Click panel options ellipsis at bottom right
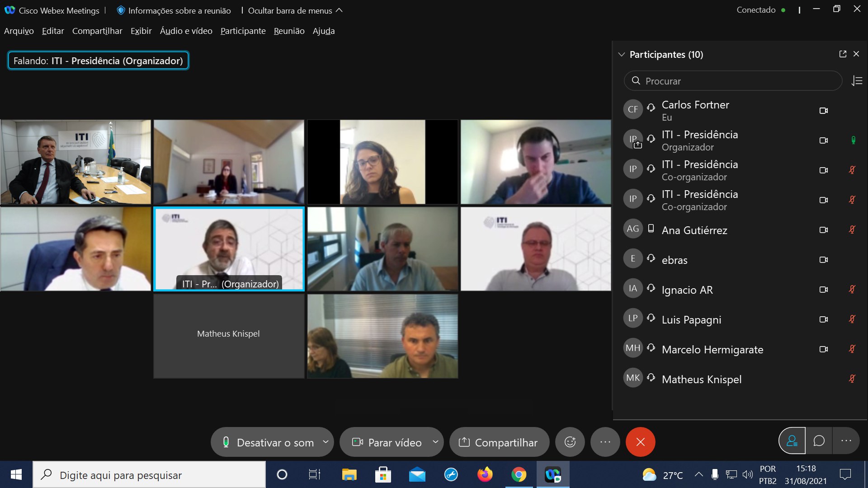Screen dimensions: 868x488 [846, 441]
